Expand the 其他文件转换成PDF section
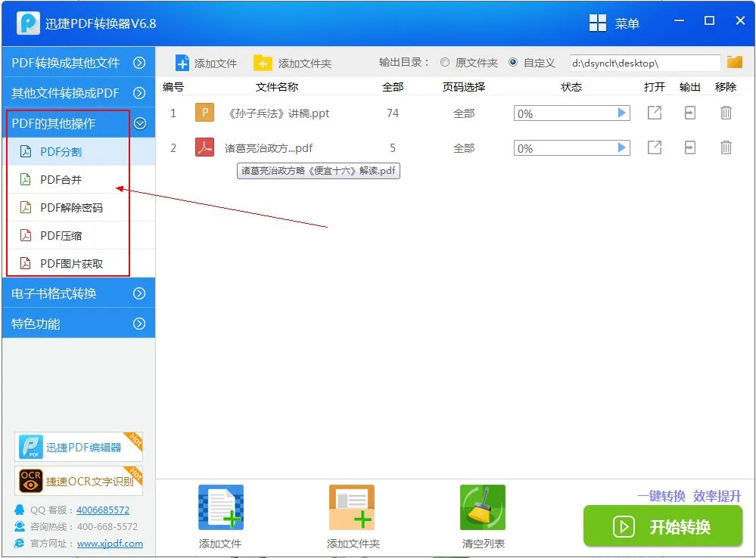756x558 pixels. pyautogui.click(x=79, y=92)
